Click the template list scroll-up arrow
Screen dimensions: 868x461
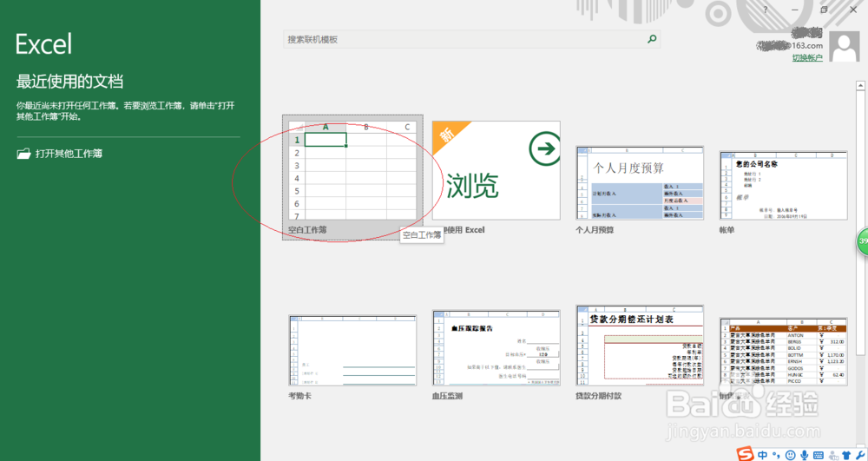click(x=861, y=85)
